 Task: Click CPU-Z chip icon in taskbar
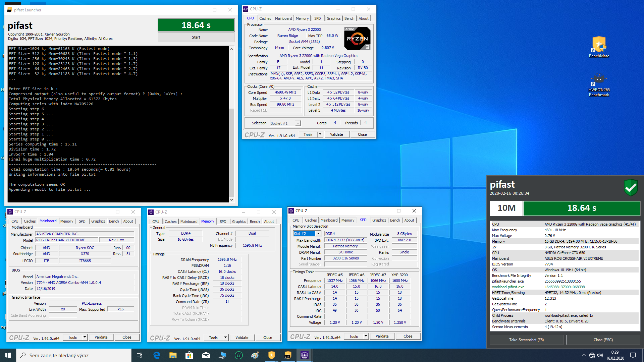point(304,355)
